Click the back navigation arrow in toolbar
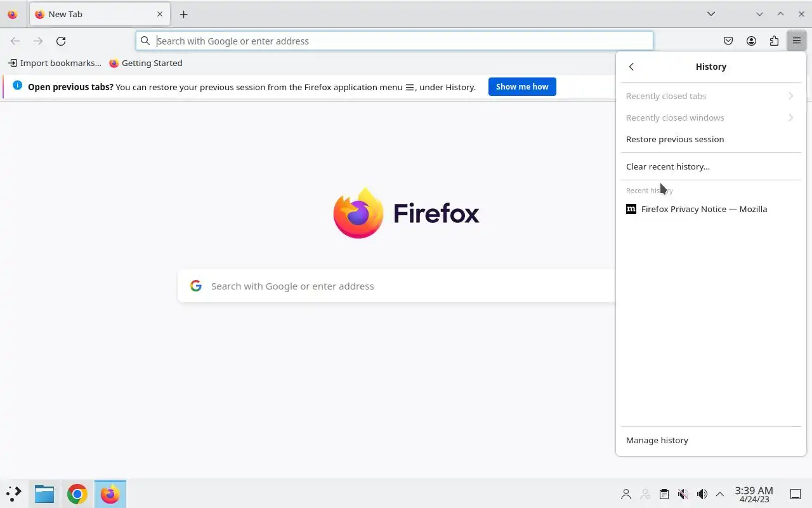 [15, 41]
